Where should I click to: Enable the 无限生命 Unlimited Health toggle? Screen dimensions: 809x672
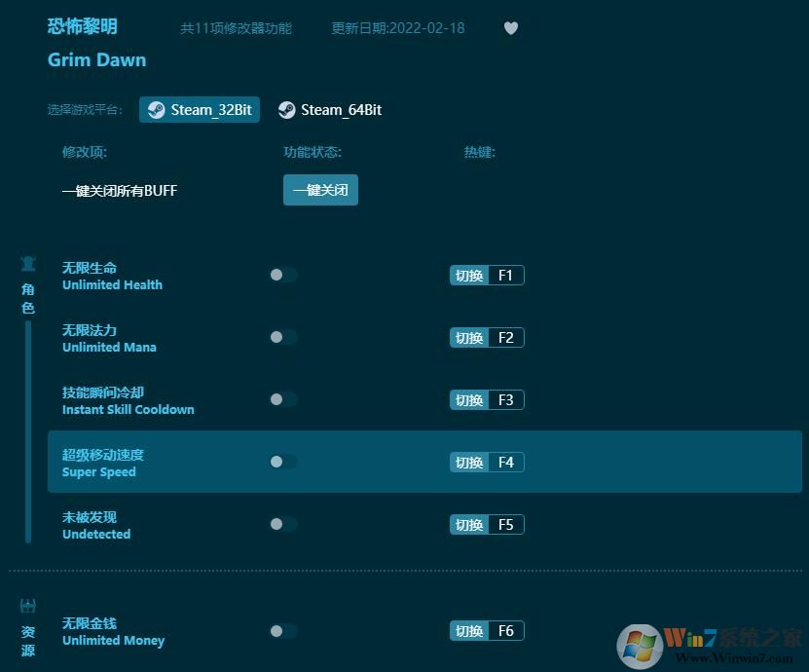click(282, 275)
